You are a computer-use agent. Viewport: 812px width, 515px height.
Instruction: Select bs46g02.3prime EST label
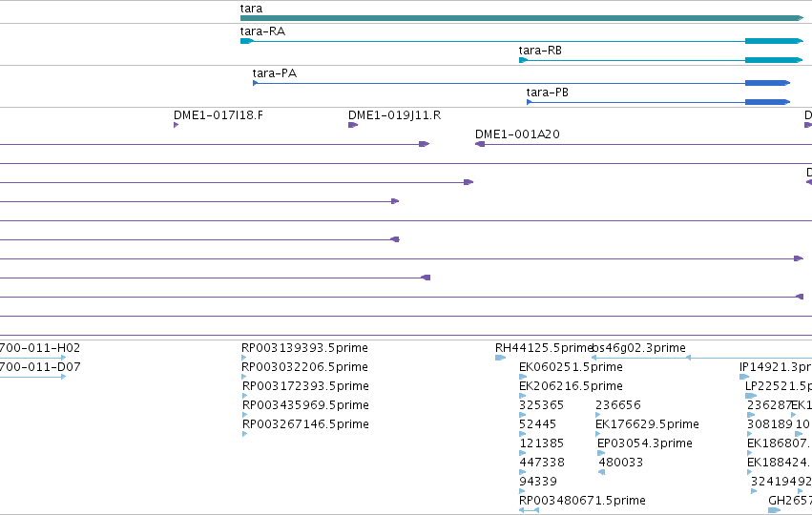click(639, 348)
